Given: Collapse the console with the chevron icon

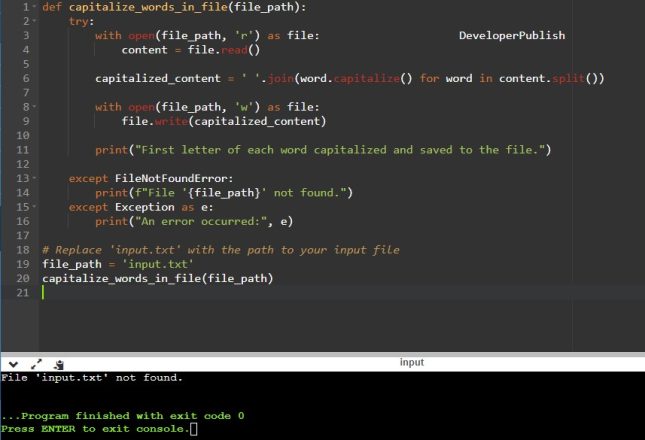Looking at the screenshot, I should point(13,364).
